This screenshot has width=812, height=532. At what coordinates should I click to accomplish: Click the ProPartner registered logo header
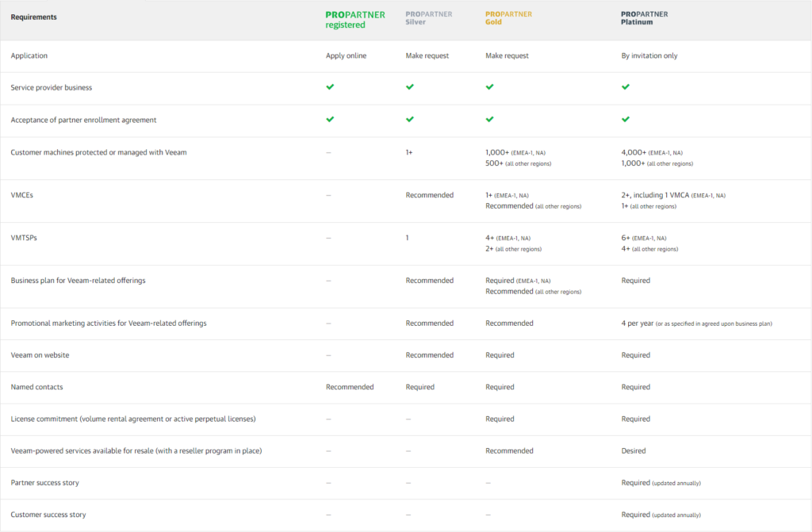pyautogui.click(x=355, y=20)
